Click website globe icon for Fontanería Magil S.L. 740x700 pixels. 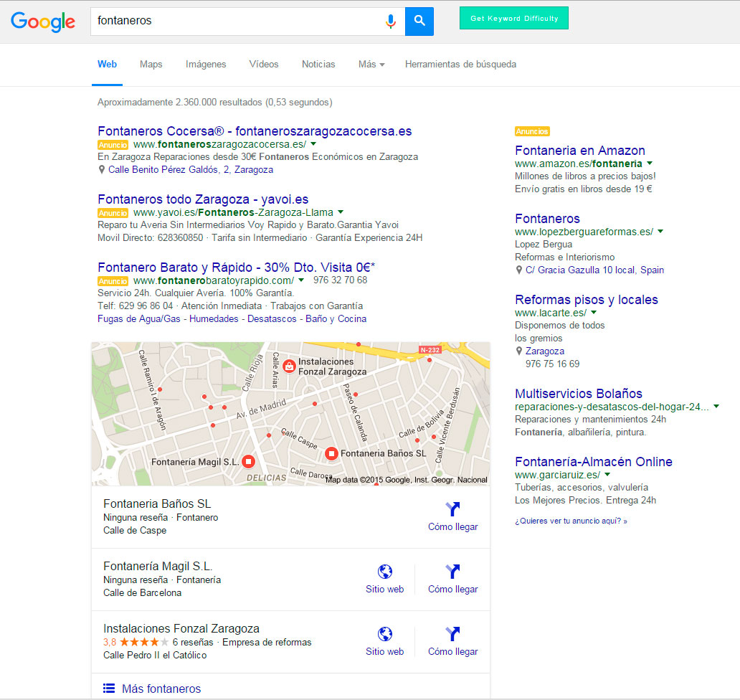pos(384,572)
